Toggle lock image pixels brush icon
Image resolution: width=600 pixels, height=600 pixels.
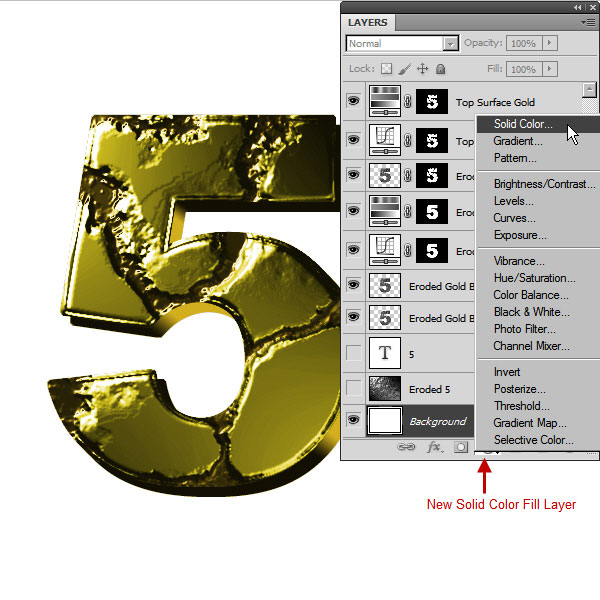click(x=404, y=69)
